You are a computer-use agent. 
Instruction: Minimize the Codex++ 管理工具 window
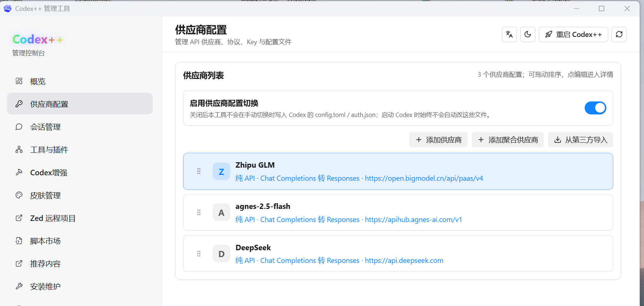[x=576, y=8]
